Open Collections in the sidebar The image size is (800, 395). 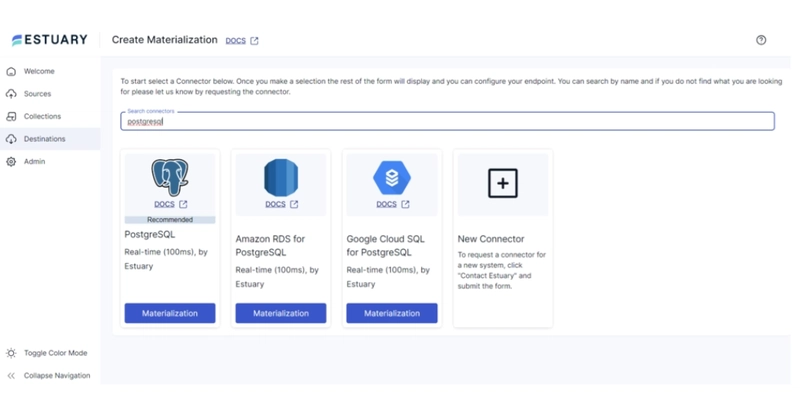pyautogui.click(x=42, y=116)
